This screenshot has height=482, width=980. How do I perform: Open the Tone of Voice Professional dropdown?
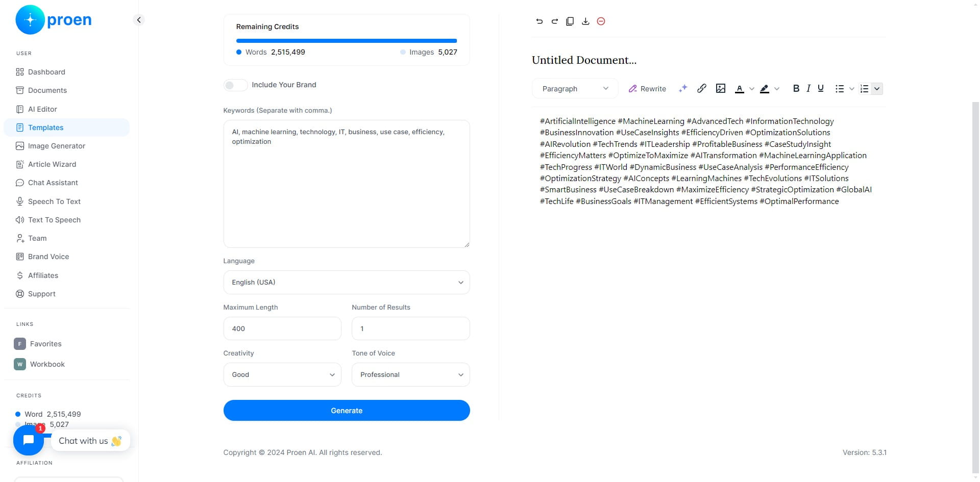coord(410,374)
